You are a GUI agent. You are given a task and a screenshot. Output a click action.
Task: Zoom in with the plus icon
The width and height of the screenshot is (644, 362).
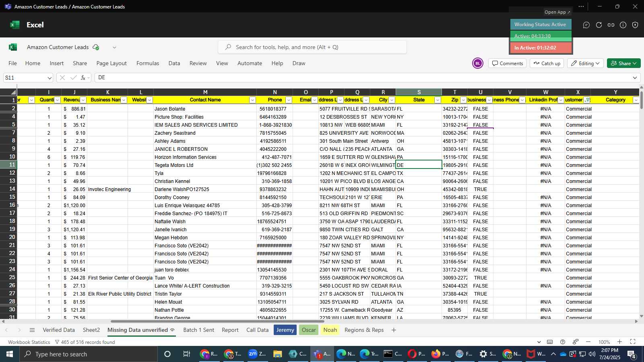coord(620,342)
